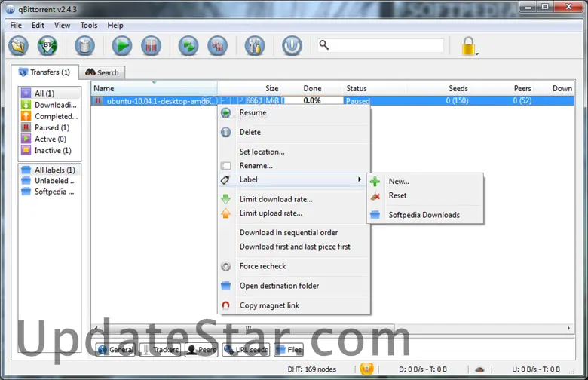Open the Trackers properties tab button
The image size is (588, 380).
160,350
